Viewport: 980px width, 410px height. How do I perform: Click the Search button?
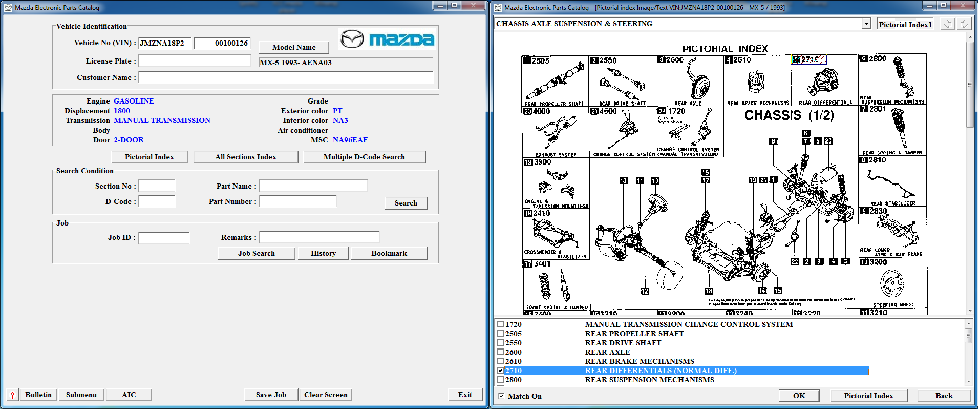pyautogui.click(x=406, y=203)
